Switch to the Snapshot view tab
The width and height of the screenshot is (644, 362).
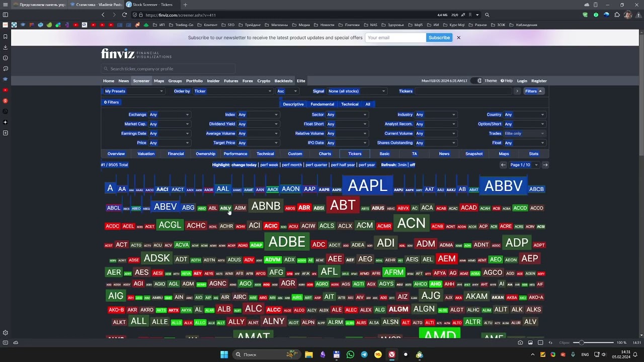click(474, 154)
